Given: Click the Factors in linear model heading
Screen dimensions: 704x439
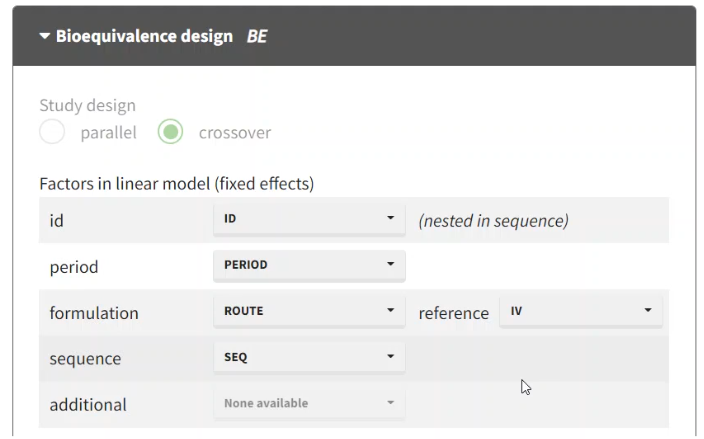Looking at the screenshot, I should (x=176, y=184).
